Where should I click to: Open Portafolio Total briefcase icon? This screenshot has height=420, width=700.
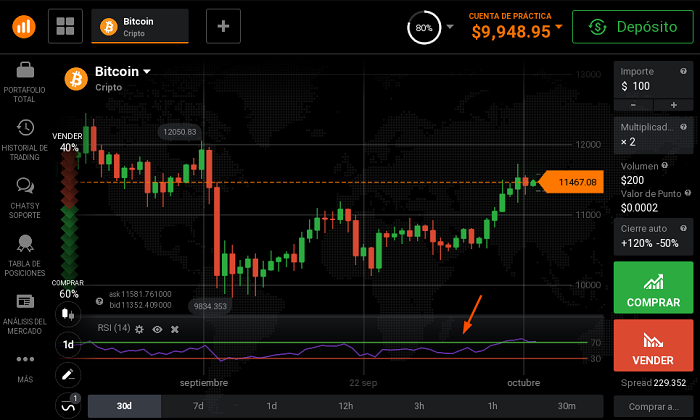25,70
